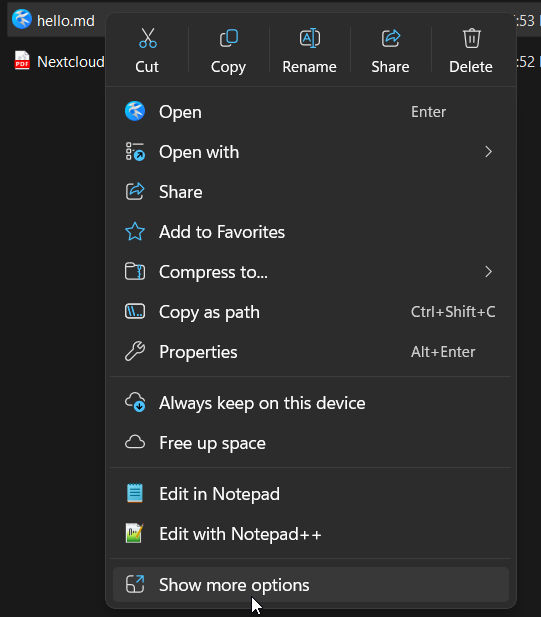Viewport: 541px width, 617px height.
Task: Click the Cut label
Action: point(147,67)
